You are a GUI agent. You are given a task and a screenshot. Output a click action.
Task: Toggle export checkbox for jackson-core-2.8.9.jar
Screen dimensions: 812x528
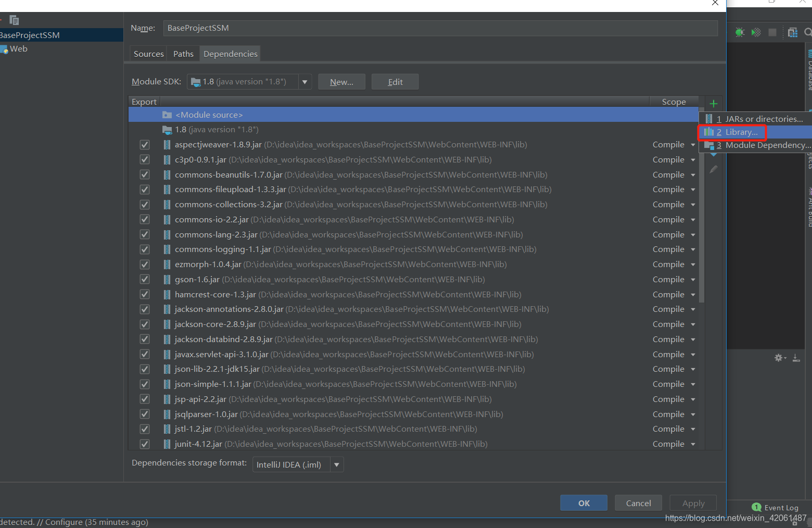pos(145,324)
